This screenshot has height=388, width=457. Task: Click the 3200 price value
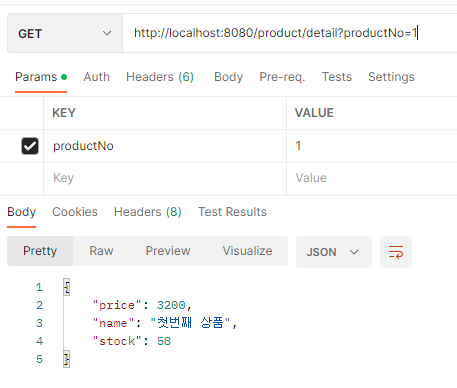[x=171, y=305]
